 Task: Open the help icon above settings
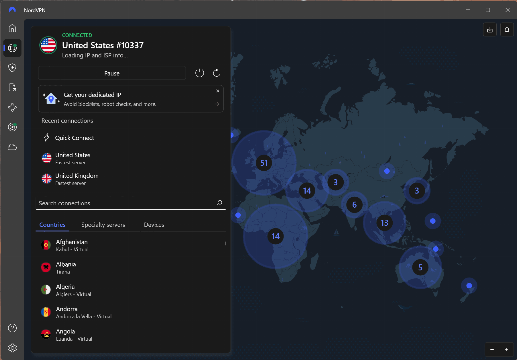pos(12,328)
